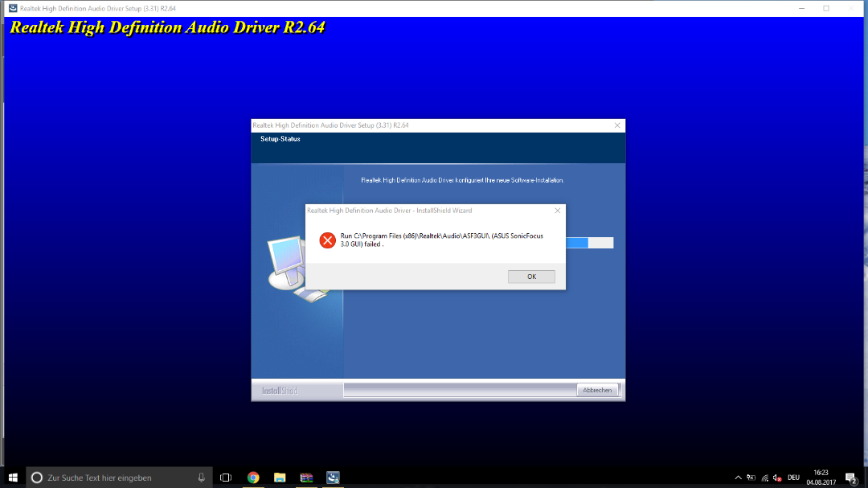Image resolution: width=868 pixels, height=488 pixels.
Task: Close the Realtek Setup-Status dialog
Action: pyautogui.click(x=617, y=125)
